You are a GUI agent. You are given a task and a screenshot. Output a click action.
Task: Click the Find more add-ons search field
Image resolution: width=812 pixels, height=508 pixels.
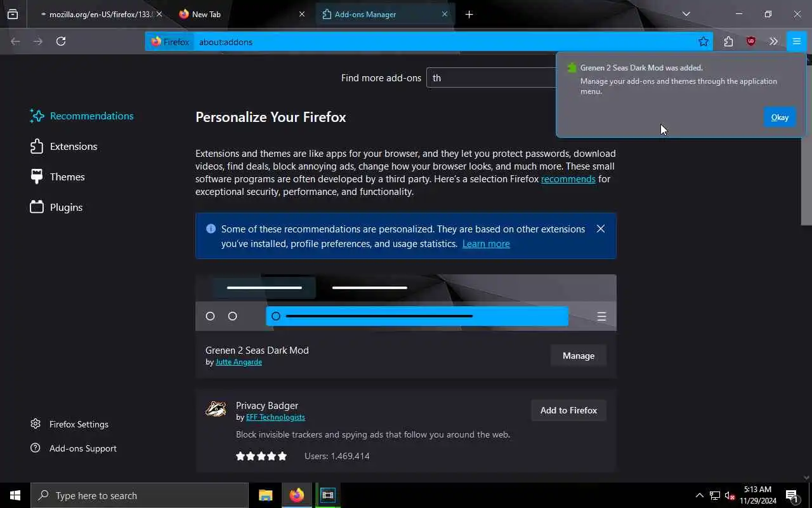[x=491, y=77]
